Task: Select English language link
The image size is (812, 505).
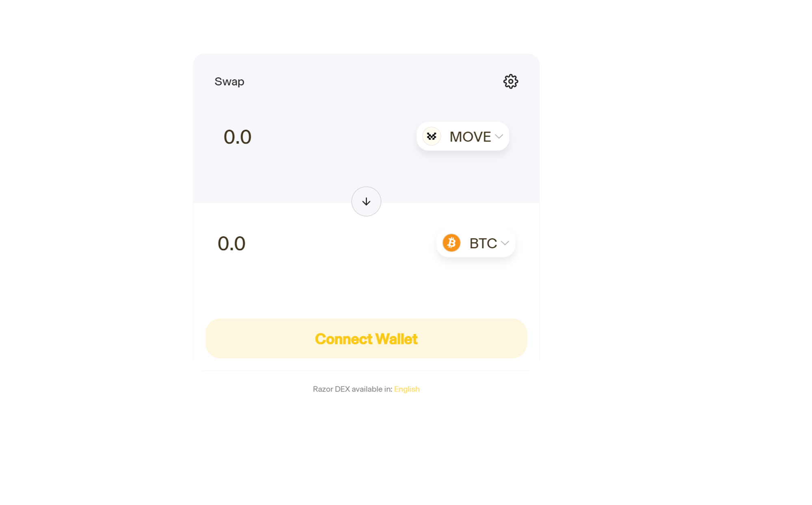Action: (407, 389)
